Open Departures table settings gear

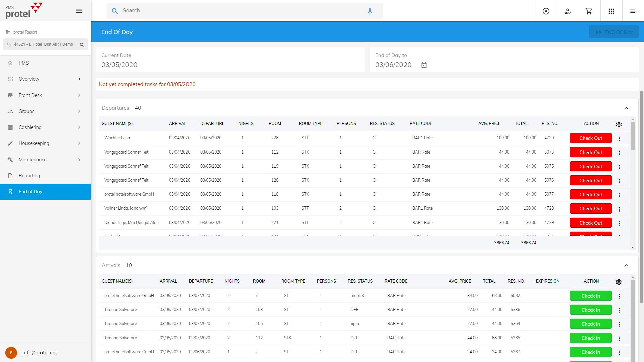(x=619, y=124)
